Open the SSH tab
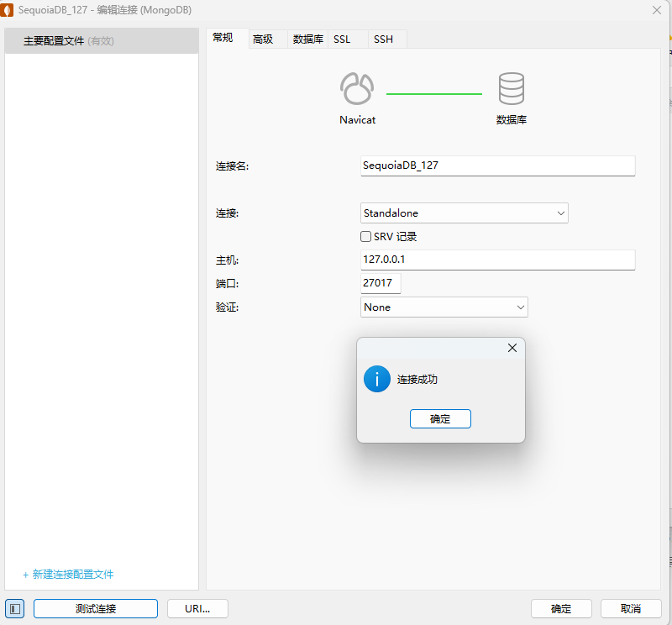Image resolution: width=672 pixels, height=625 pixels. 383,39
